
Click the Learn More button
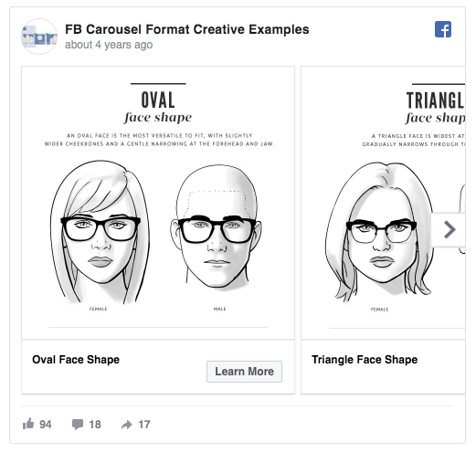point(244,372)
